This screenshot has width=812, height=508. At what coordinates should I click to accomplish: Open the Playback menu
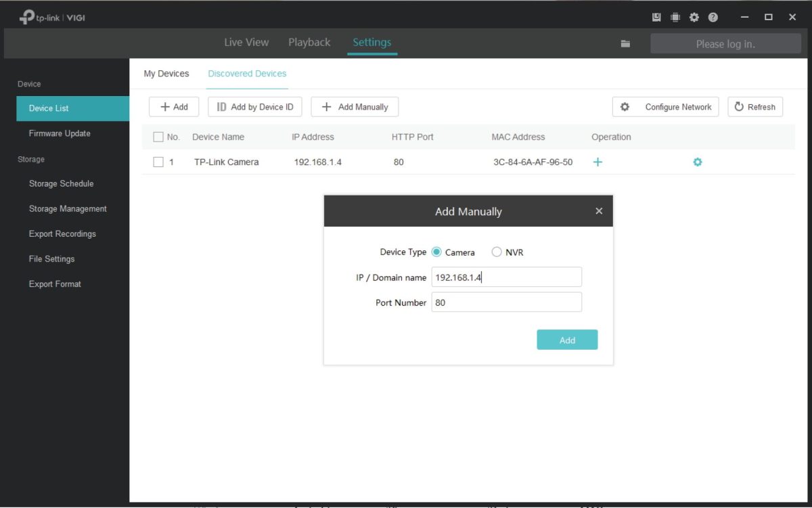[x=309, y=42]
